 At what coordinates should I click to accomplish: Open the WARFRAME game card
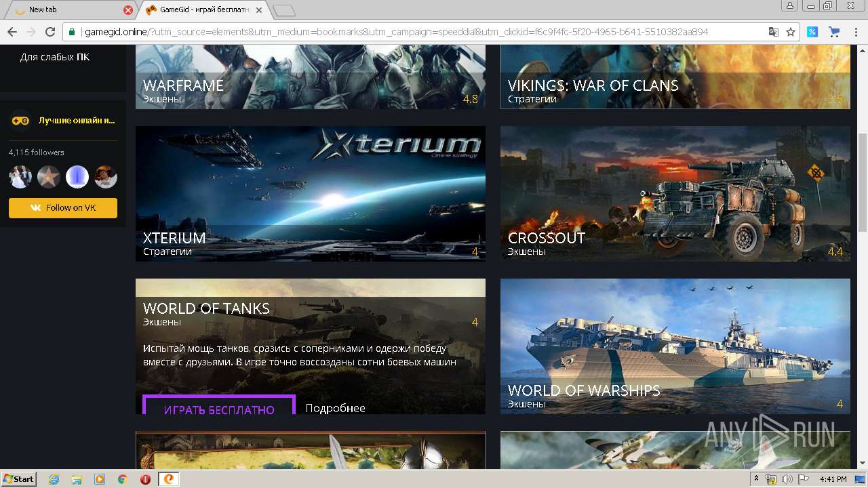tap(311, 78)
